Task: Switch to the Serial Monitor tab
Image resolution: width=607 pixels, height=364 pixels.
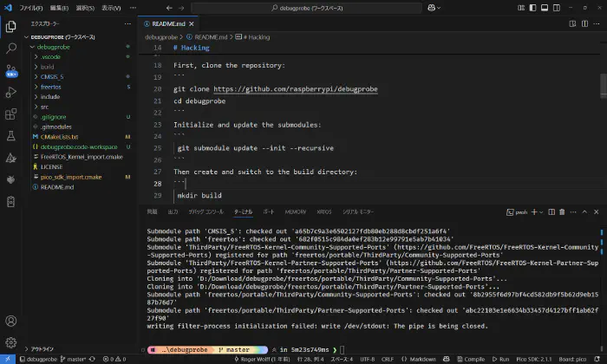Action: 358,212
